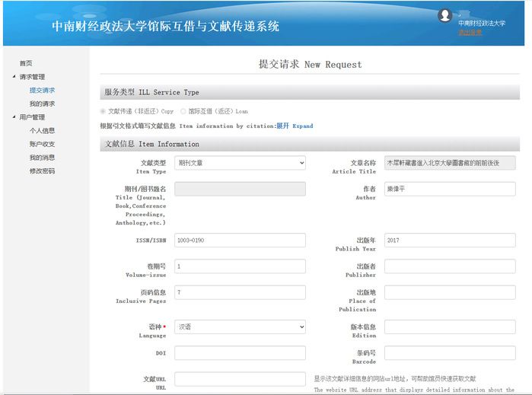Open 首页 home in sidebar

26,63
